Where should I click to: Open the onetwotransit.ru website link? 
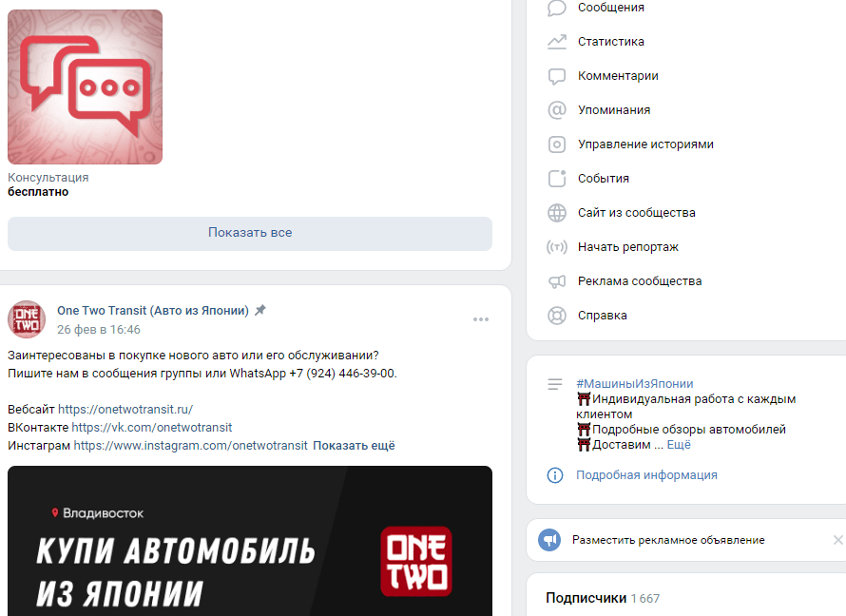click(125, 410)
